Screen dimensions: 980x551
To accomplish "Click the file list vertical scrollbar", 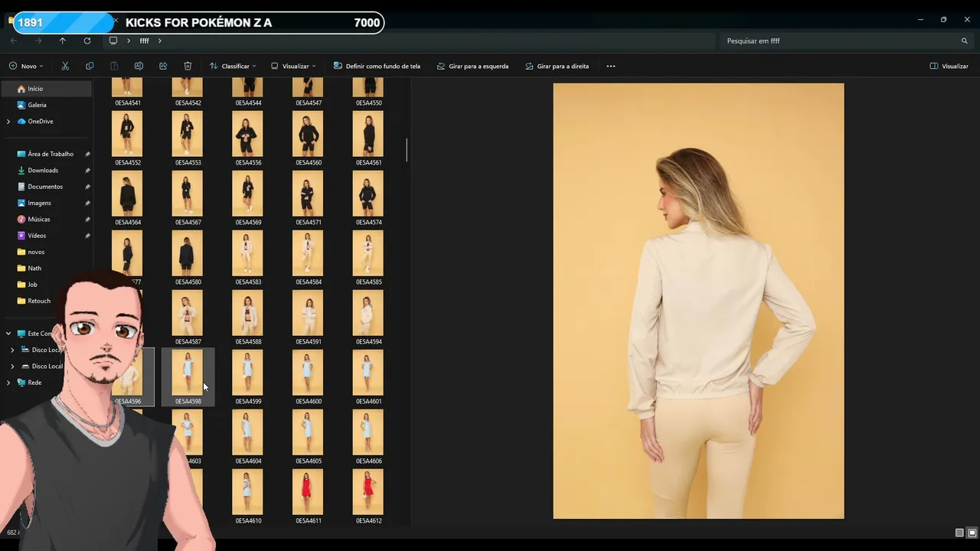I will (x=407, y=150).
